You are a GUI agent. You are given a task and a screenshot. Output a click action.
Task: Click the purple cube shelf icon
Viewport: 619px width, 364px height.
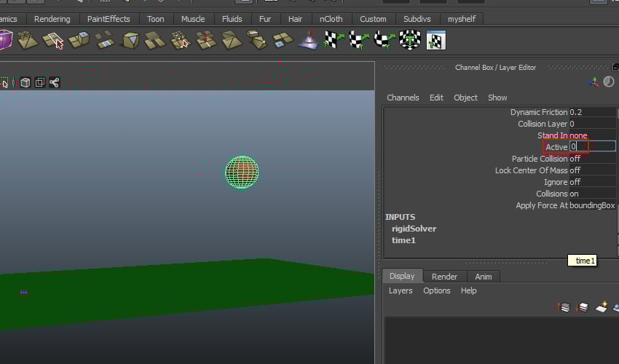click(x=6, y=39)
